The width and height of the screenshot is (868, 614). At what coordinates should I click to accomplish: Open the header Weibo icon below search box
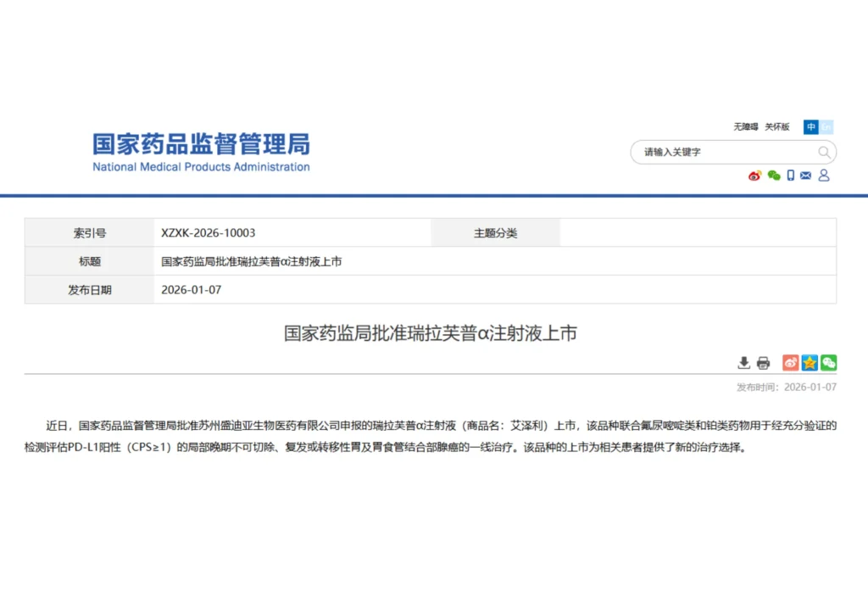click(754, 176)
